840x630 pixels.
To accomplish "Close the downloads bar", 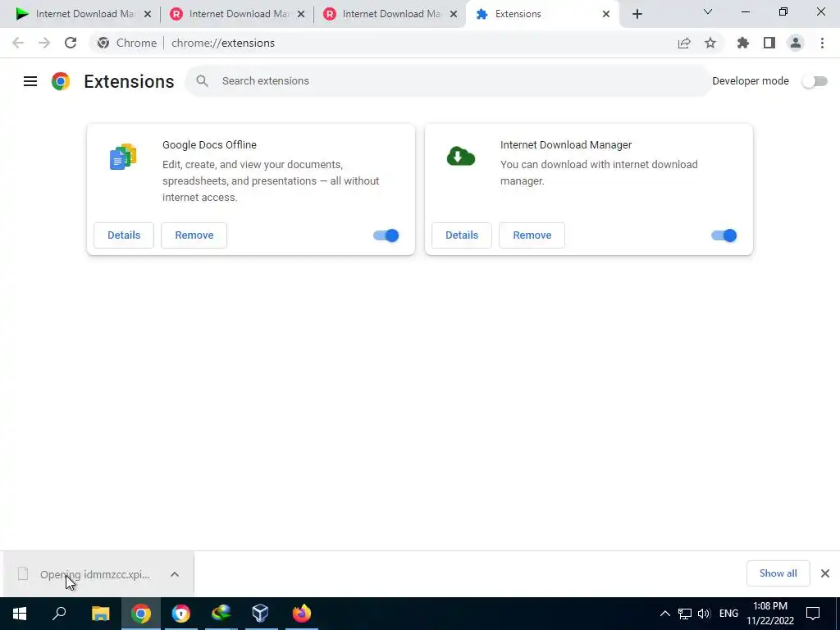I will click(x=825, y=573).
